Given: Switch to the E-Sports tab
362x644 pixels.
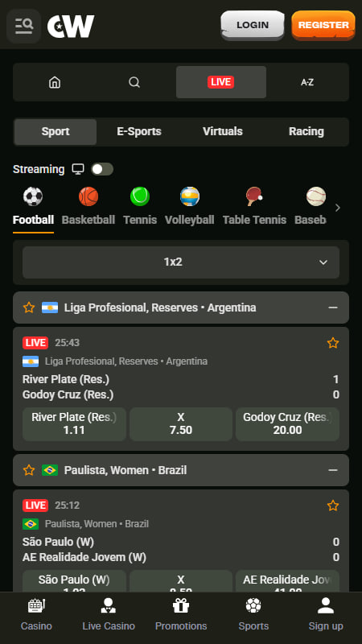Looking at the screenshot, I should [139, 131].
